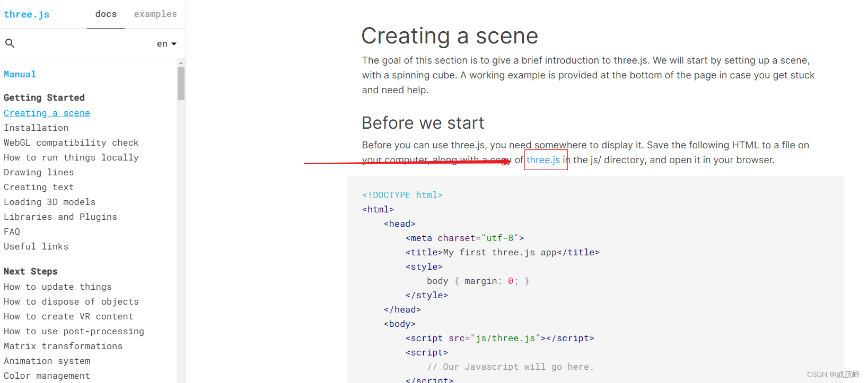The width and height of the screenshot is (868, 383).
Task: Open the Installation page
Action: coord(36,128)
